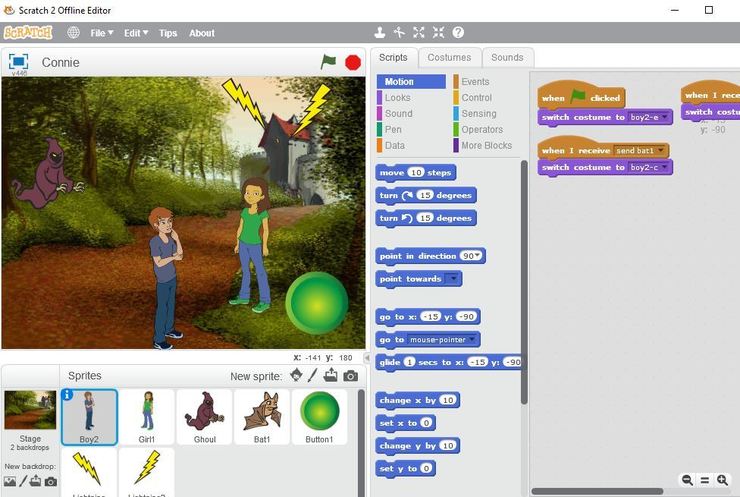The width and height of the screenshot is (740, 497).
Task: Click value field in set x to block
Action: (x=426, y=423)
